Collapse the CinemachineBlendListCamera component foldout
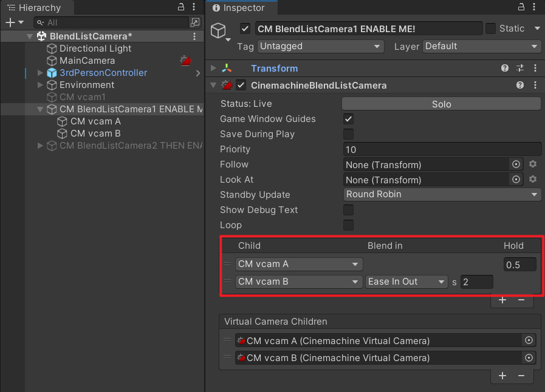This screenshot has height=392, width=545. point(213,85)
